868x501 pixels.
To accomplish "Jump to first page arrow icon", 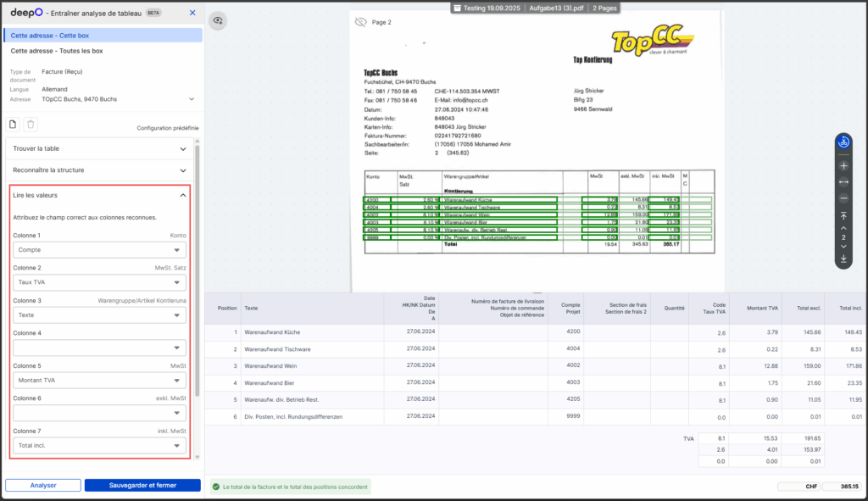I will pos(843,216).
